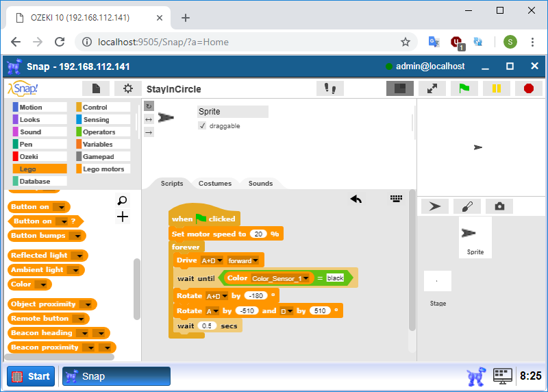Switch to full screen presentation mode

click(x=432, y=88)
